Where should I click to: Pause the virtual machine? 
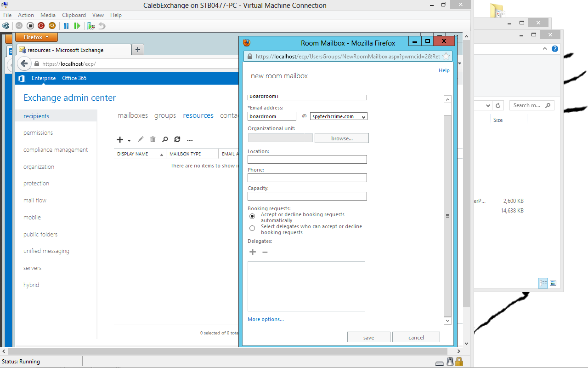point(66,26)
